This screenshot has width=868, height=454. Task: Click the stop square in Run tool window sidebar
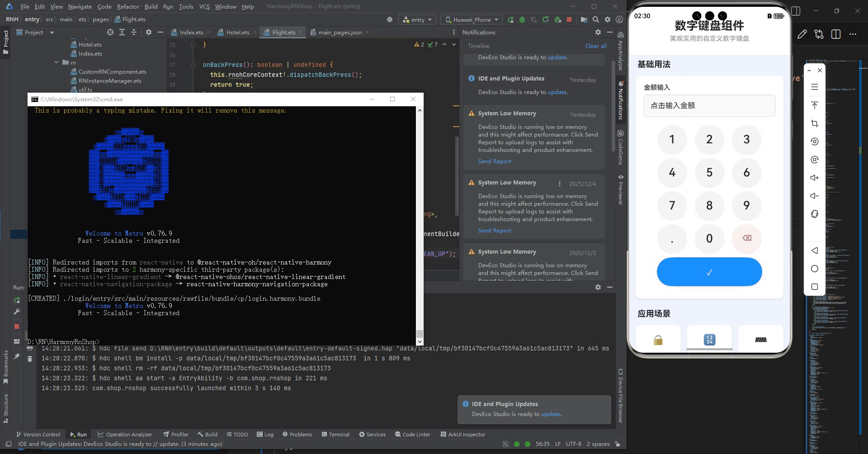tap(17, 326)
